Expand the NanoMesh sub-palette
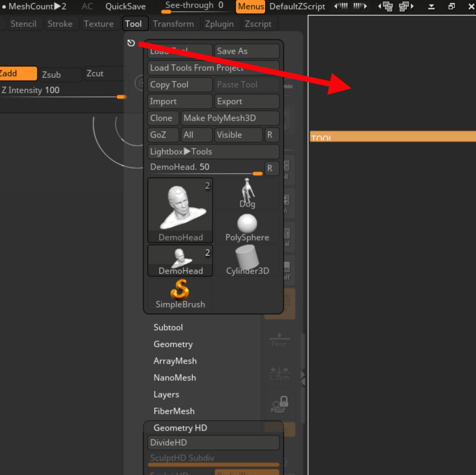This screenshot has width=476, height=475. pos(175,377)
